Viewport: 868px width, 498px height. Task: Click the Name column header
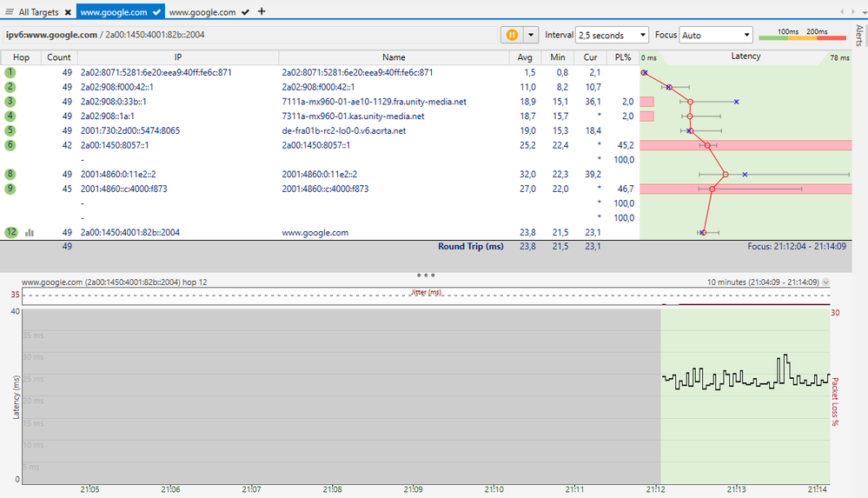(x=394, y=57)
